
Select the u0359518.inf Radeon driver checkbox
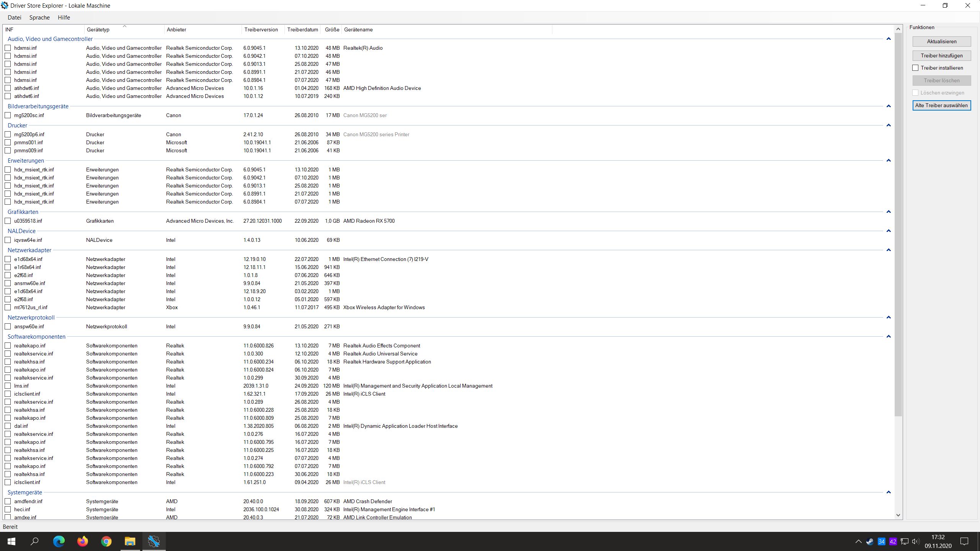[x=8, y=221]
